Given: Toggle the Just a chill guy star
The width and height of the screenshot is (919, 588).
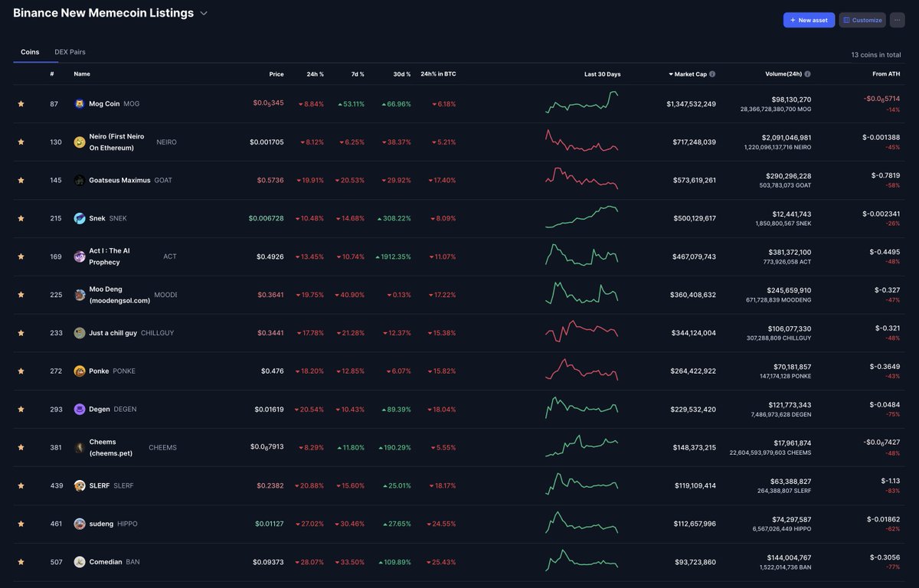Looking at the screenshot, I should (x=21, y=333).
